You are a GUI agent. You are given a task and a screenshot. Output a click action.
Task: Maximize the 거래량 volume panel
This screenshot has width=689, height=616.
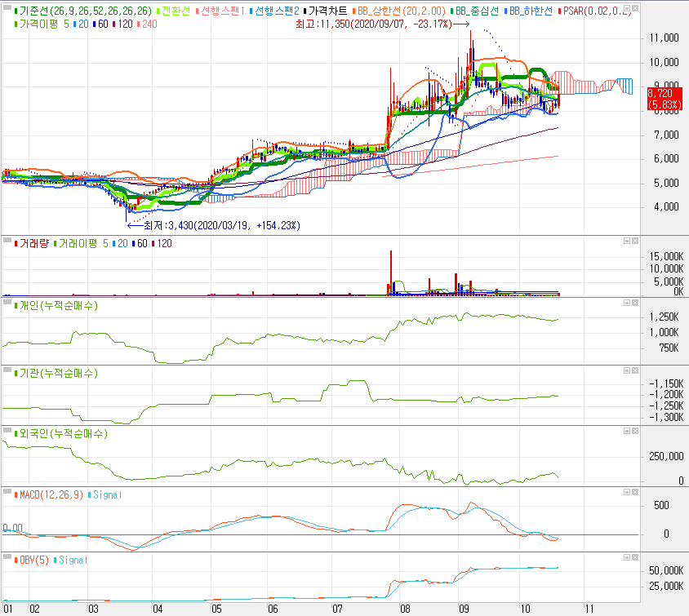click(x=627, y=241)
